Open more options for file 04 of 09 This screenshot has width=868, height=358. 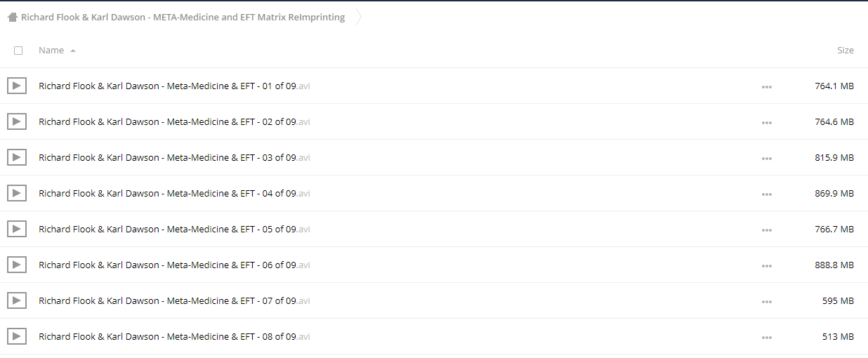point(766,194)
